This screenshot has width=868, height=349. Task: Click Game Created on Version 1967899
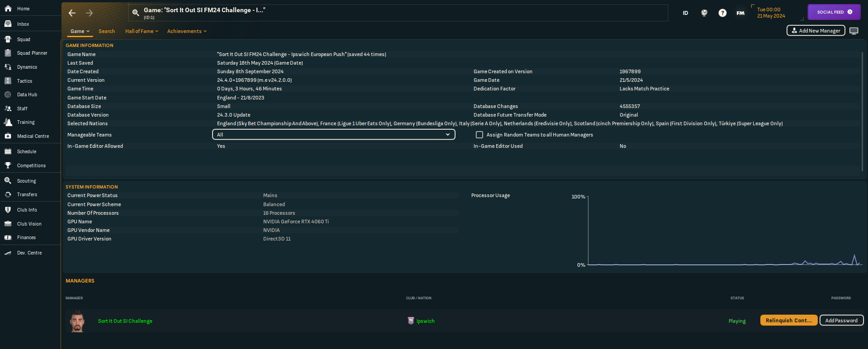[x=630, y=71]
